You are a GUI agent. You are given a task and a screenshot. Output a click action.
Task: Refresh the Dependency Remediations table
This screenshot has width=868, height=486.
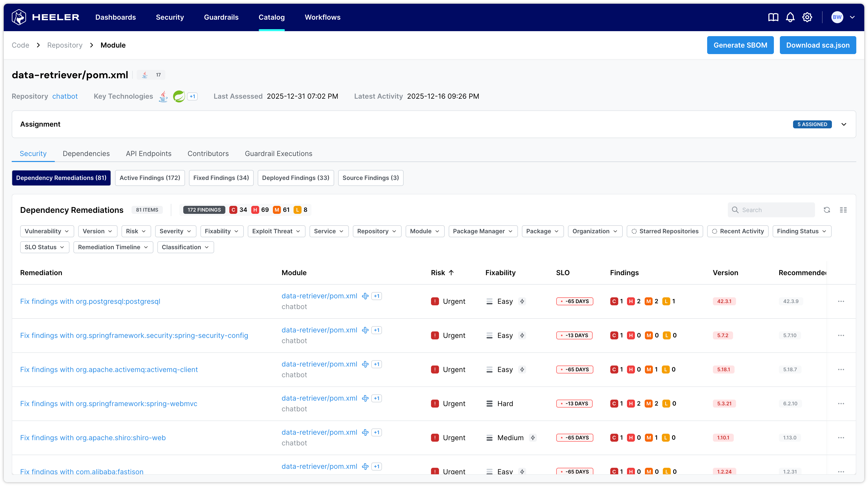[827, 210]
